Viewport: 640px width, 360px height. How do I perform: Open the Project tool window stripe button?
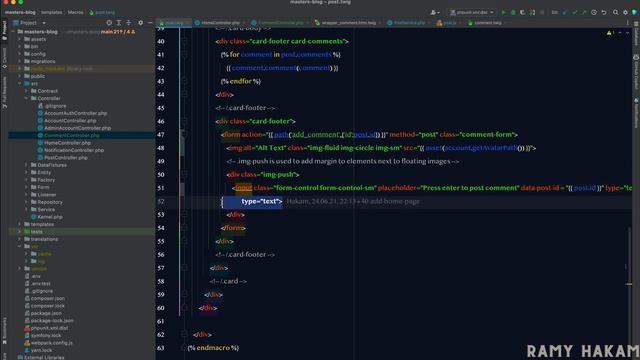click(4, 31)
